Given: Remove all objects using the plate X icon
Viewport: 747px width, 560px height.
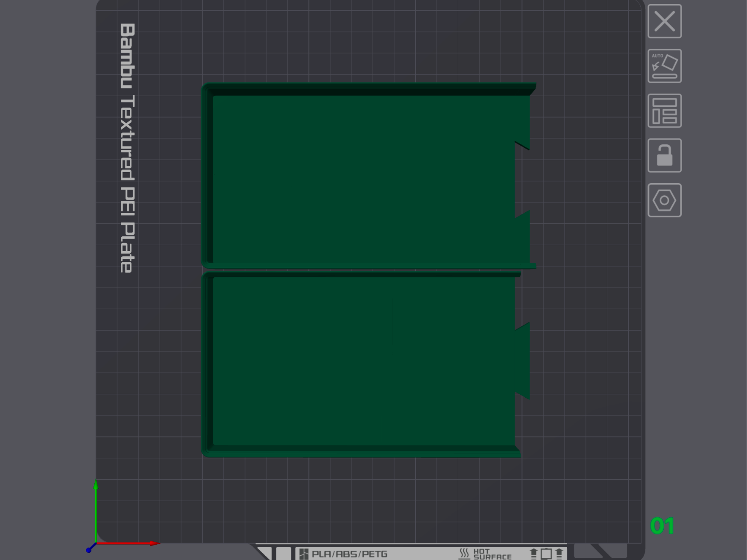Looking at the screenshot, I should point(665,21).
